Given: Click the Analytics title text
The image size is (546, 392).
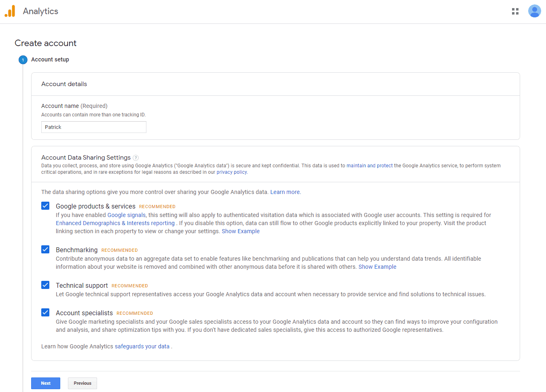Looking at the screenshot, I should click(40, 11).
